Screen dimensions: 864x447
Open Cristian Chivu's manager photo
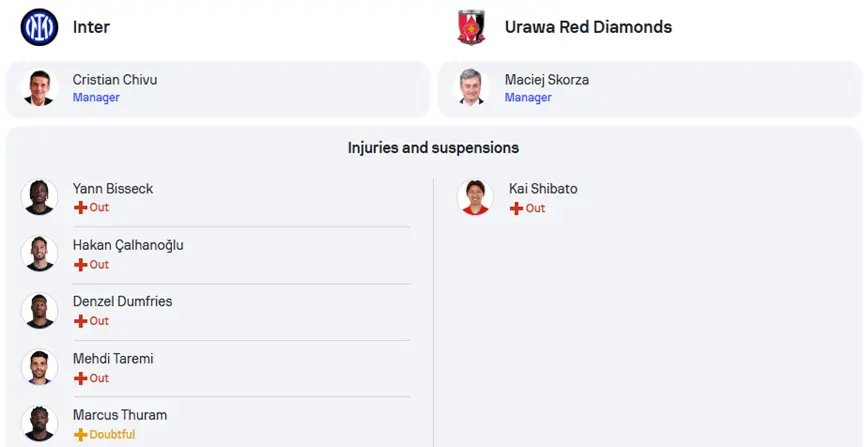click(x=39, y=88)
